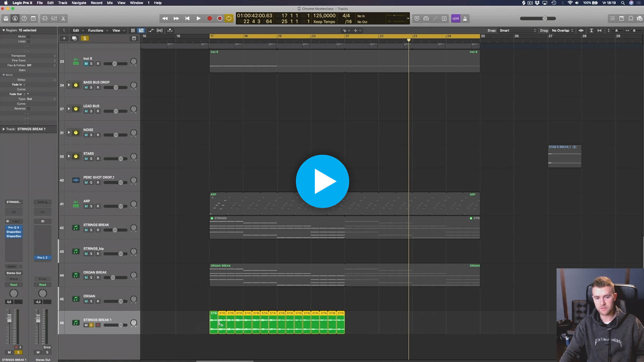Screen dimensions: 644x362
Task: Open the Track menu
Action: (63, 3)
